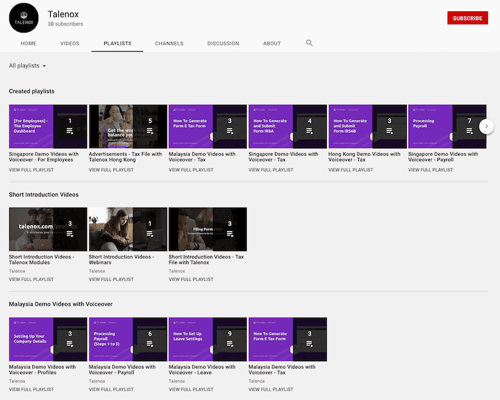Click Talenox author under Webinars playlist

[x=97, y=271]
